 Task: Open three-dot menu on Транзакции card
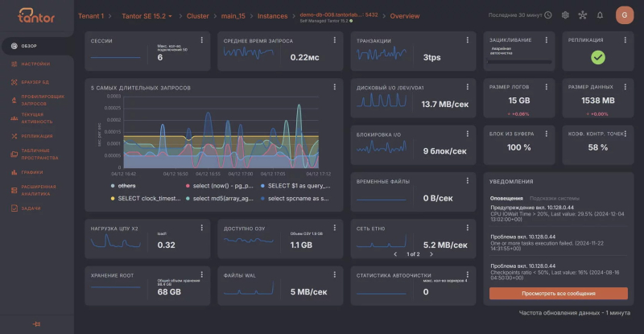[469, 40]
